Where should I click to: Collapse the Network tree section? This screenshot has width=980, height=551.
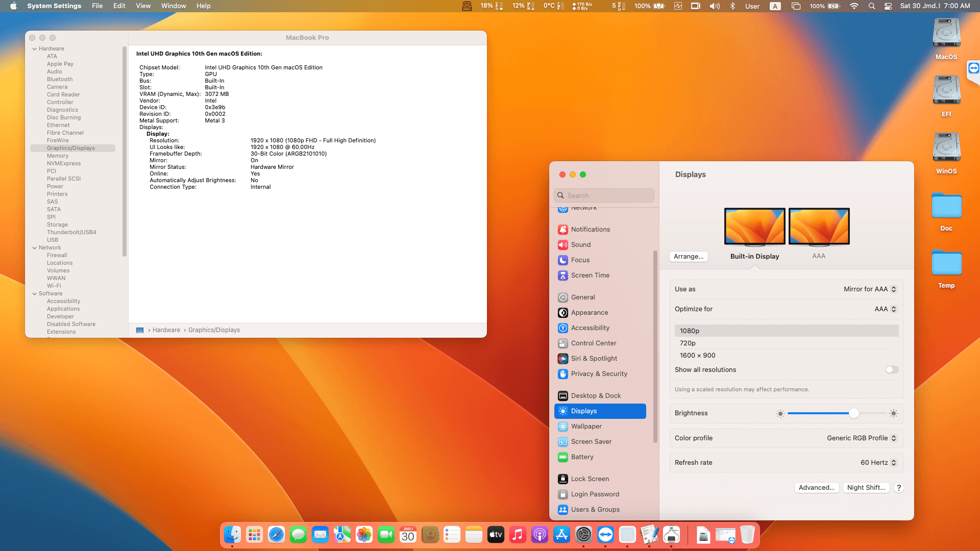[x=35, y=248]
